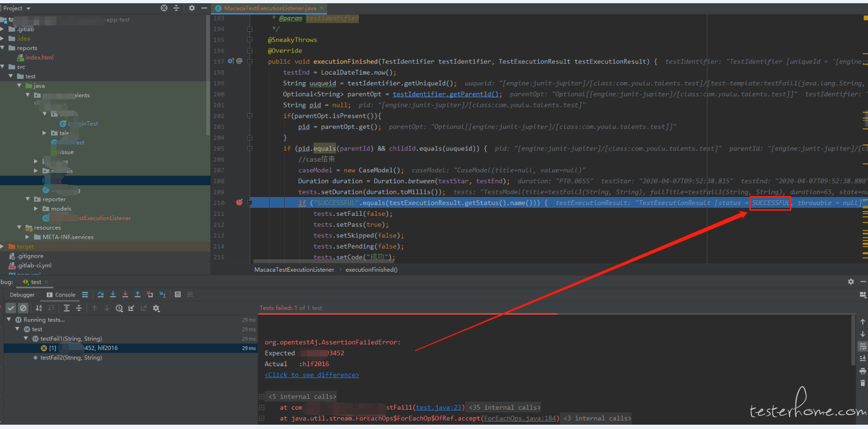Select the testFail2(String, String) test node
868x429 pixels.
[x=71, y=358]
